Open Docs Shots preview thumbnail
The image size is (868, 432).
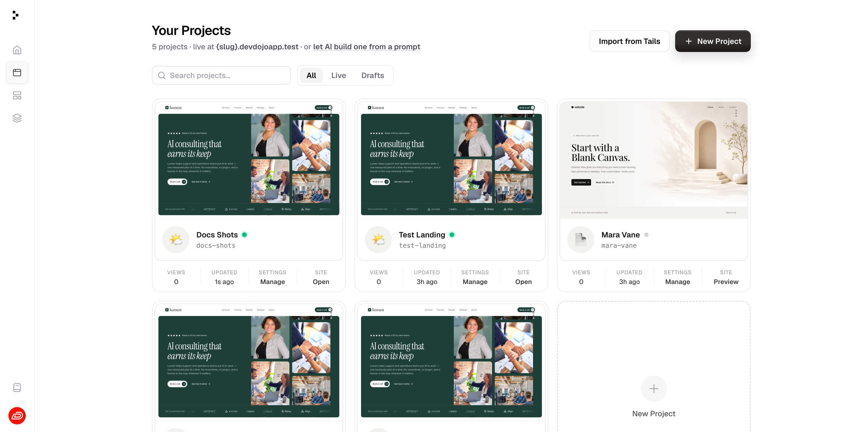249,160
